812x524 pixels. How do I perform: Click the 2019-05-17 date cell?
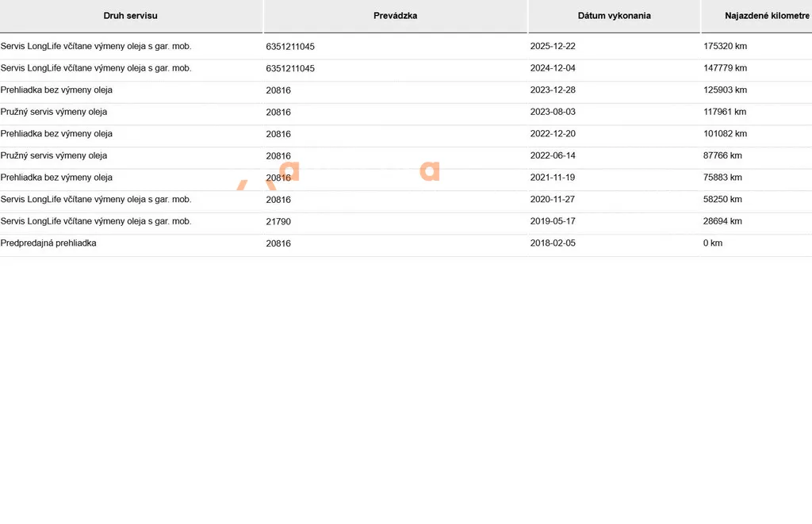pos(553,221)
